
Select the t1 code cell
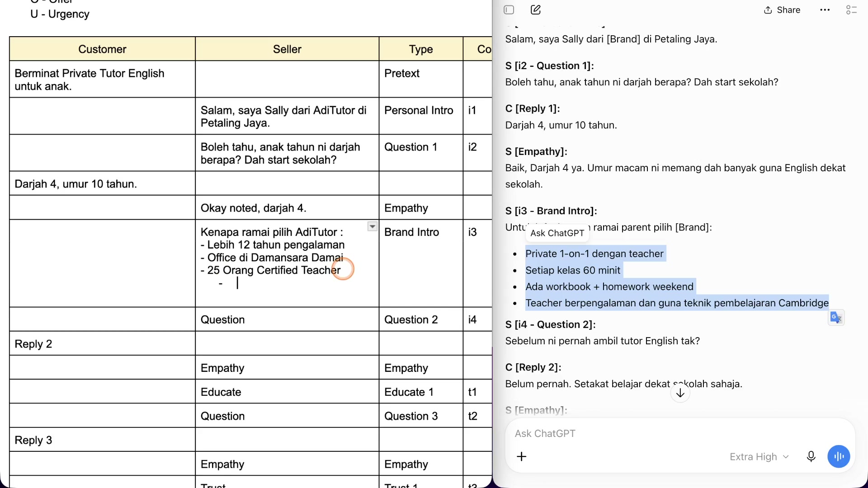pos(477,392)
